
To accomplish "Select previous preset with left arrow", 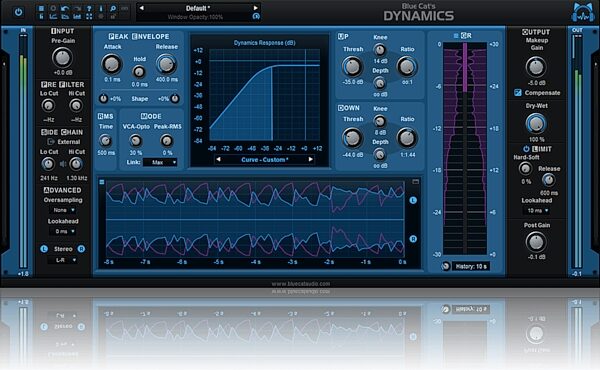I will point(142,8).
